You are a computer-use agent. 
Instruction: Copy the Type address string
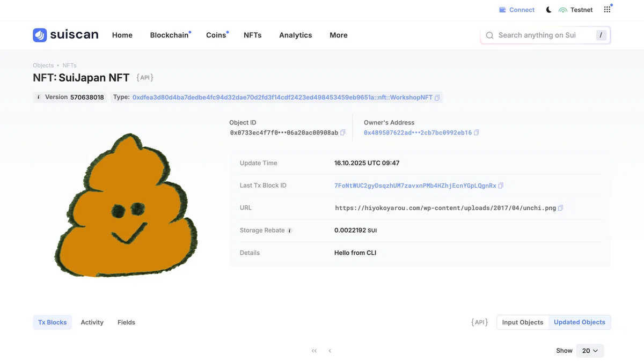point(437,98)
